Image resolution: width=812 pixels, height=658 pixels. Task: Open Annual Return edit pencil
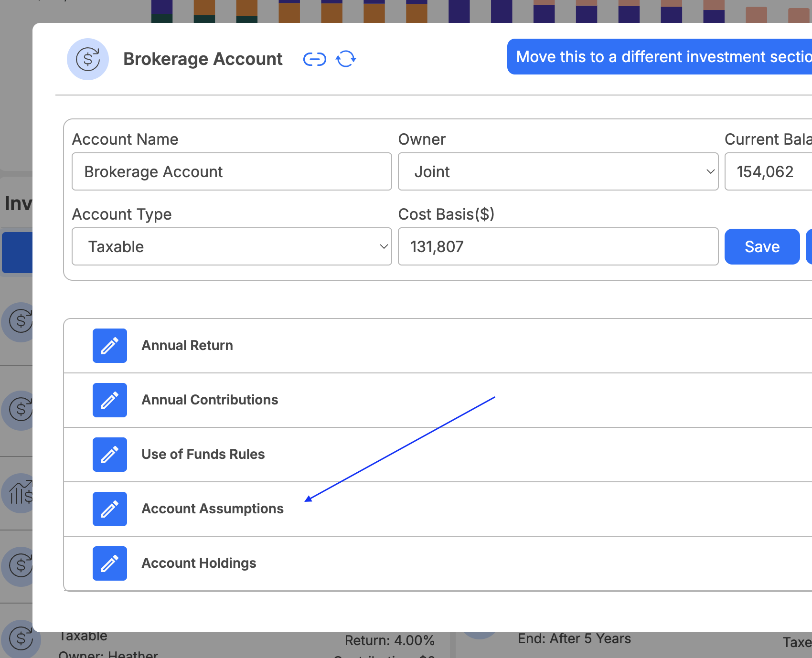110,346
